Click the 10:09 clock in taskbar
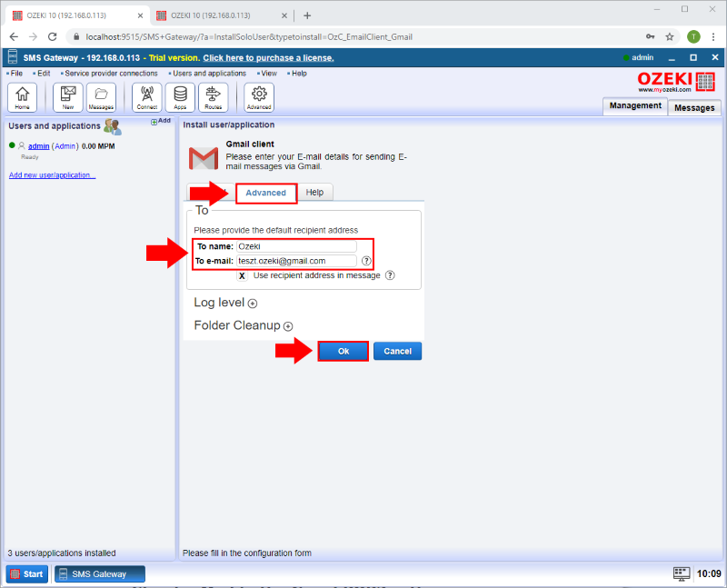This screenshot has height=588, width=727. point(709,573)
